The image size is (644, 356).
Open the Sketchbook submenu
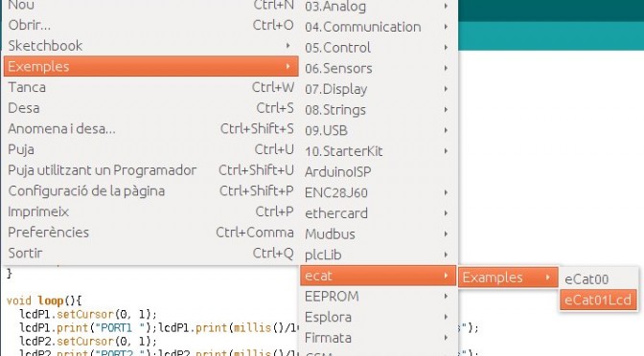[150, 46]
